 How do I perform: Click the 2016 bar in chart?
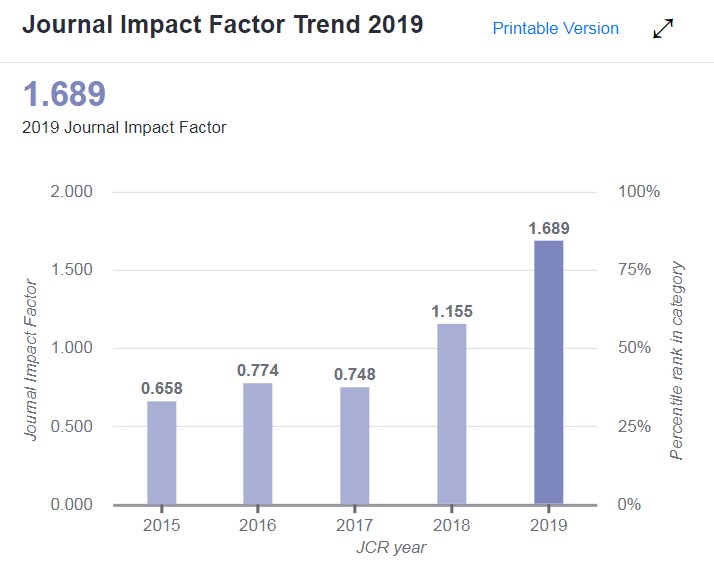[x=258, y=443]
